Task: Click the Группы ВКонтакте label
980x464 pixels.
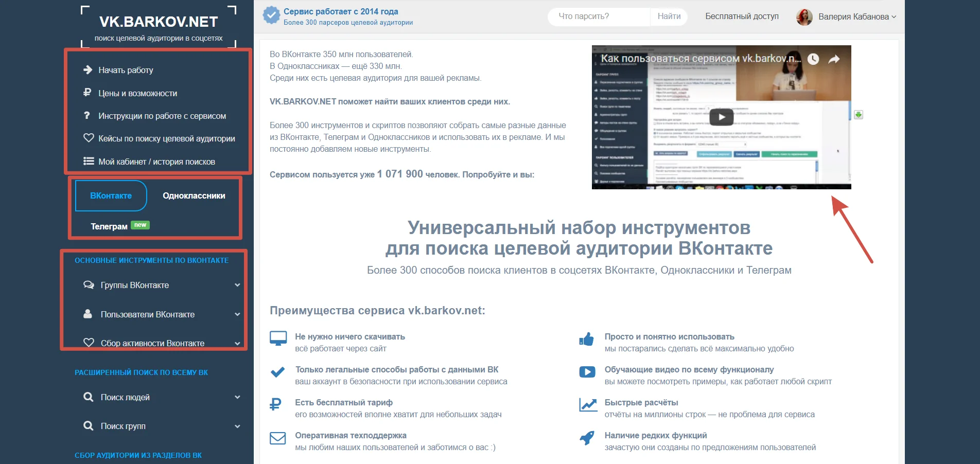Action: [x=135, y=285]
